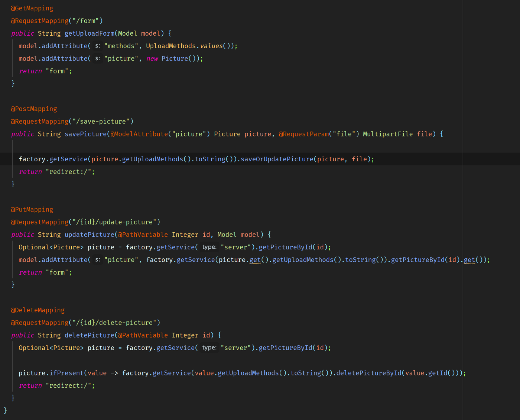Image resolution: width=520 pixels, height=420 pixels.
Task: Place cursor on the "/form" mapping string
Action: (85, 21)
